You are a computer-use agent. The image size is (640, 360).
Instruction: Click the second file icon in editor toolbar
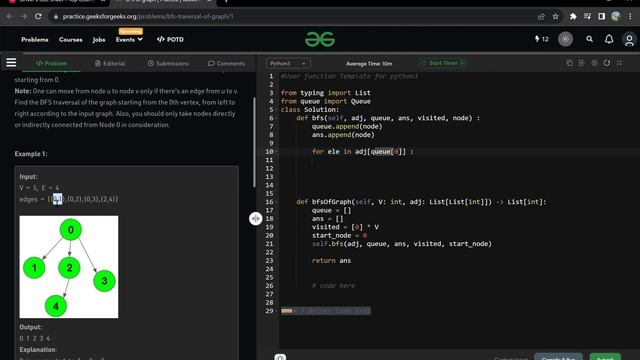coord(582,63)
